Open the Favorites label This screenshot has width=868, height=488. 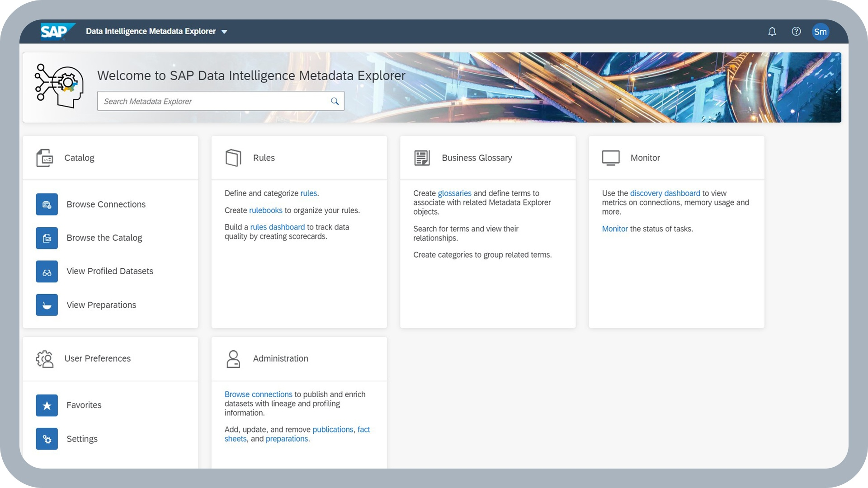point(84,405)
